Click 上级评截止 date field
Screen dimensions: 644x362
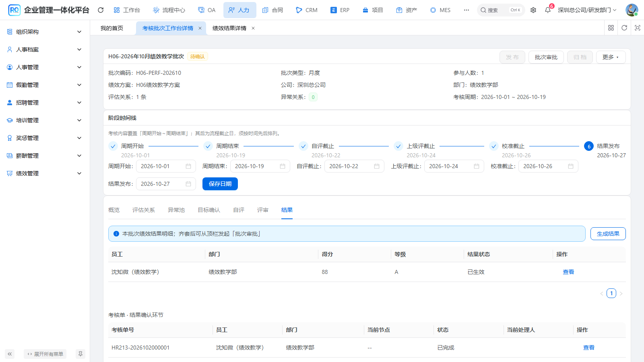click(454, 166)
